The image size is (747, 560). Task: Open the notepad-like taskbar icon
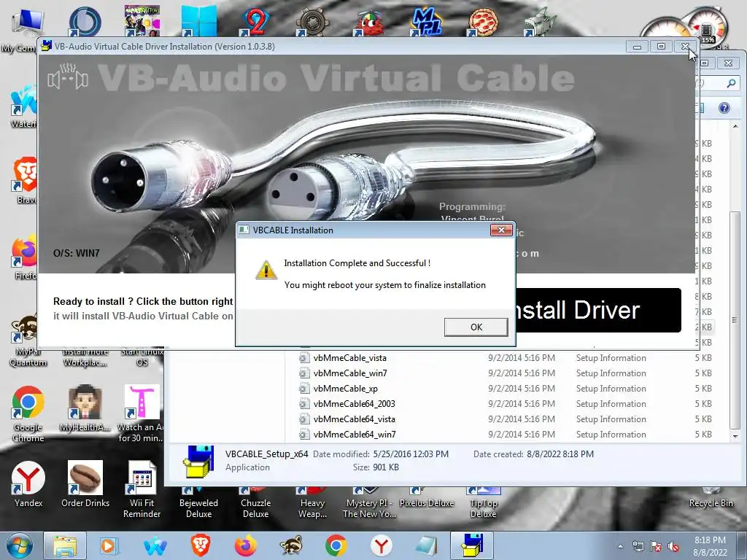[427, 545]
